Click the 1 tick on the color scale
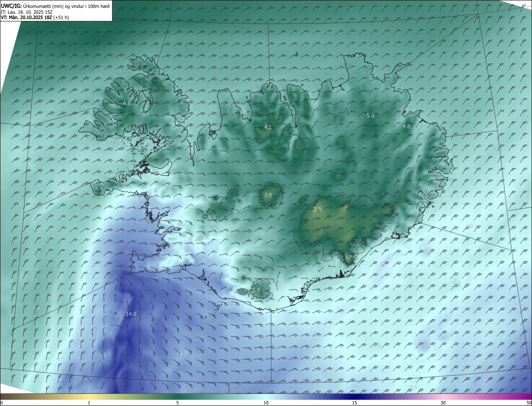 pyautogui.click(x=89, y=403)
